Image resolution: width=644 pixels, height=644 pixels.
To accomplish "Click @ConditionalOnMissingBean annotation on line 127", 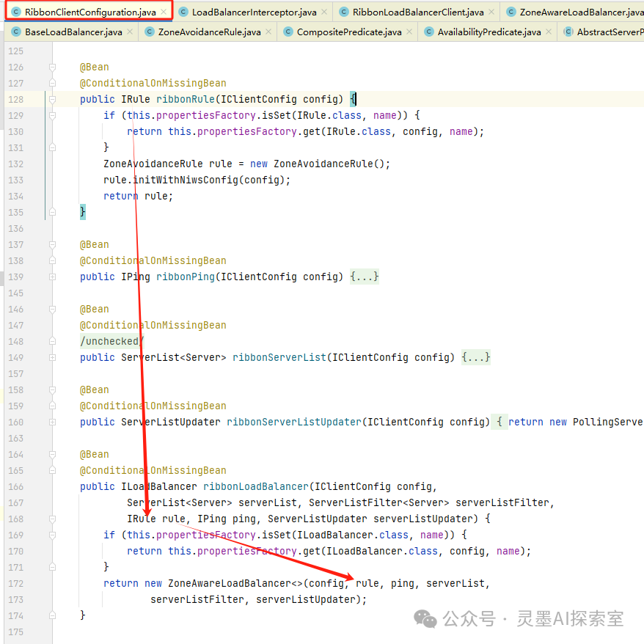I will 153,84.
